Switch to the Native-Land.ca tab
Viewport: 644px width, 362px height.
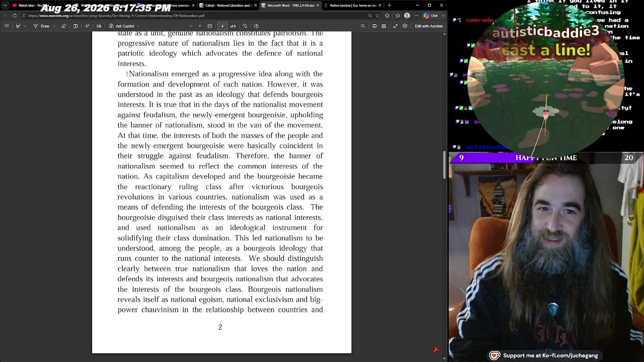(353, 5)
